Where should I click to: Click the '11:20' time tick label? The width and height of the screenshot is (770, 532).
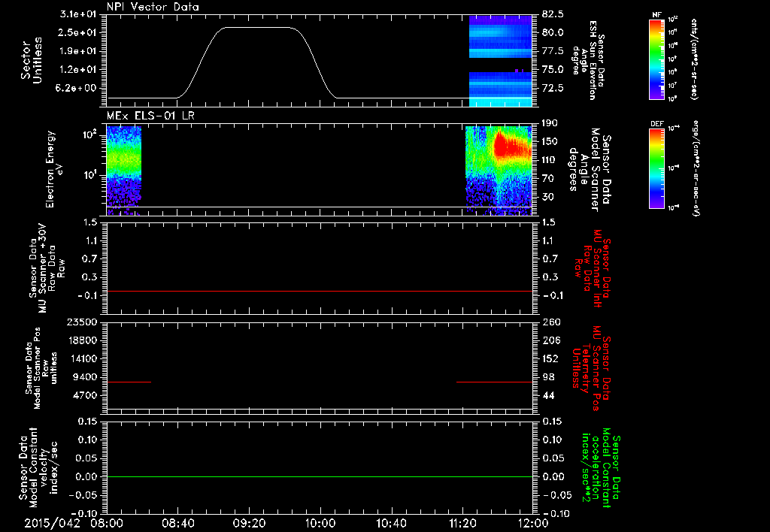point(462,523)
